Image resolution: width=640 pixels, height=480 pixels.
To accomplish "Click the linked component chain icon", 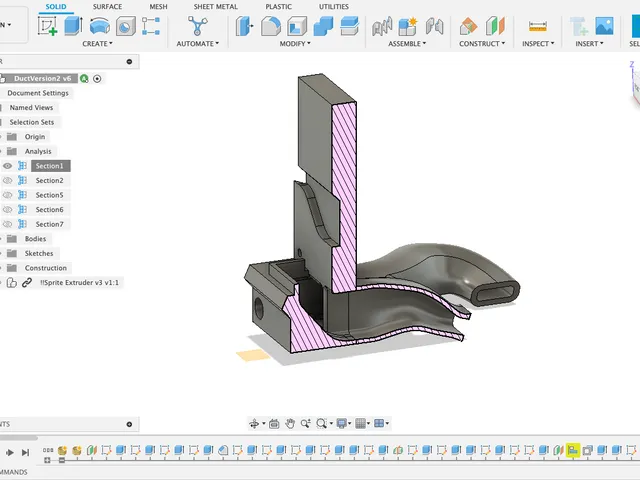I will (27, 282).
